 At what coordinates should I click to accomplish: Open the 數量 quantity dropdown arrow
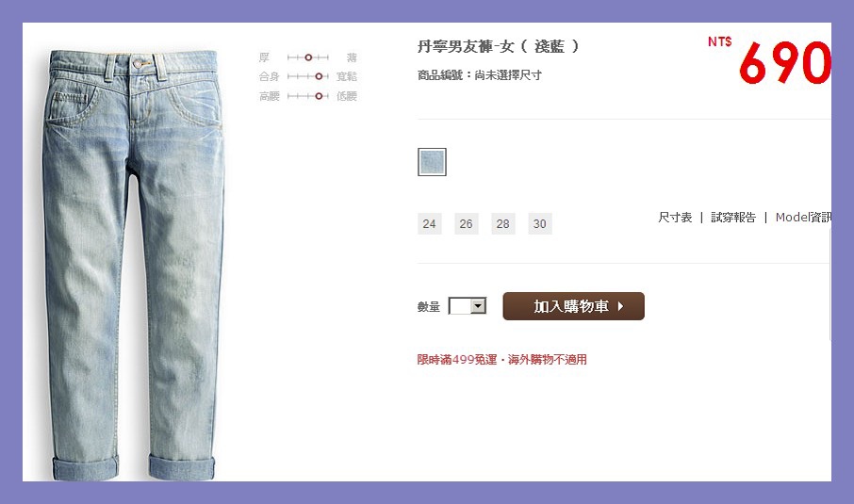478,306
